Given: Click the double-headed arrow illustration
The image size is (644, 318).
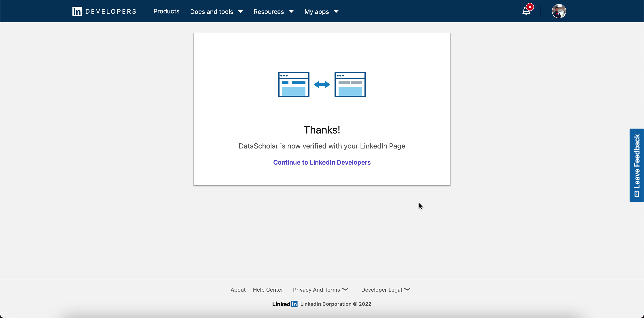Looking at the screenshot, I should [x=322, y=85].
